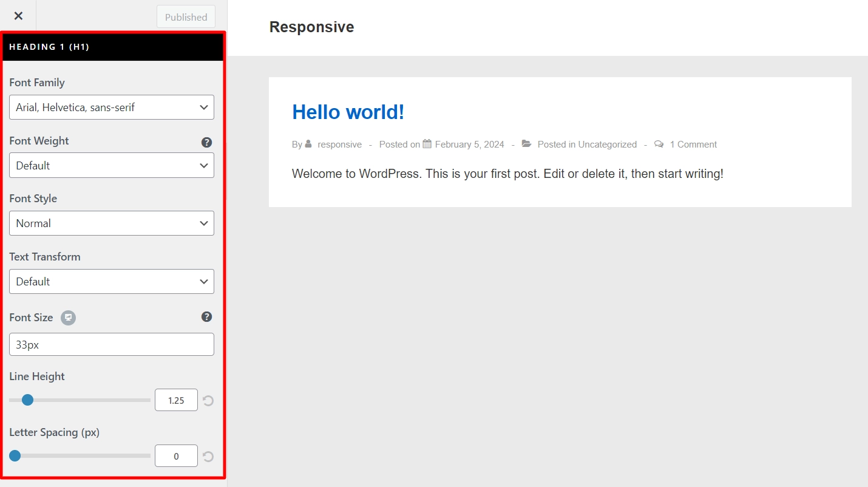Image resolution: width=868 pixels, height=487 pixels.
Task: Click the responsive author link
Action: (339, 145)
